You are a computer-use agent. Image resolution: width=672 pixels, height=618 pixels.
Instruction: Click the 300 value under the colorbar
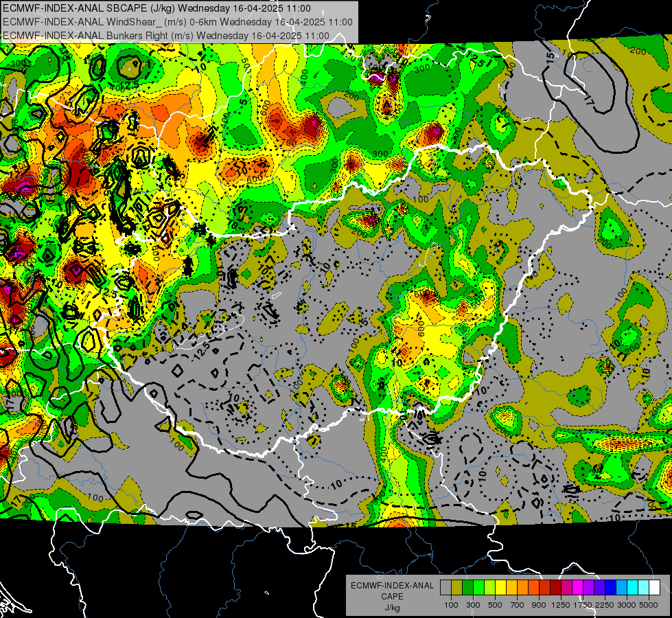tap(473, 605)
